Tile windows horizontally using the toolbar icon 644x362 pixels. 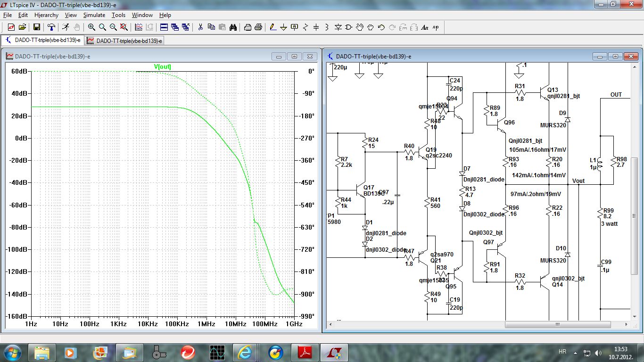[164, 27]
